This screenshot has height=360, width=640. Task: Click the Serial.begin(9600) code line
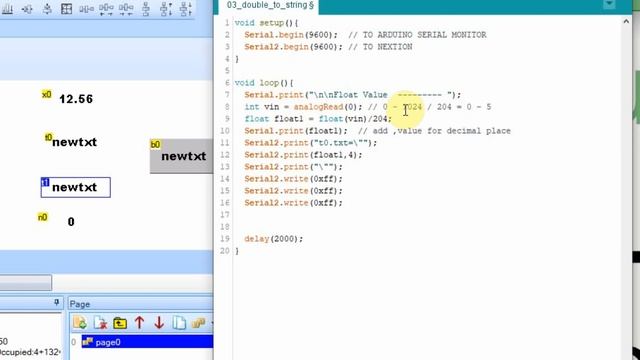[x=291, y=35]
